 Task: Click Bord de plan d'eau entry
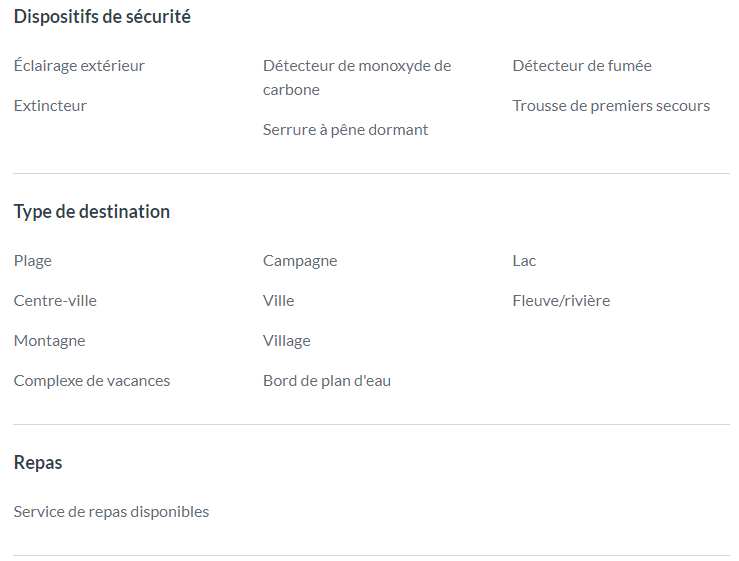click(x=327, y=381)
